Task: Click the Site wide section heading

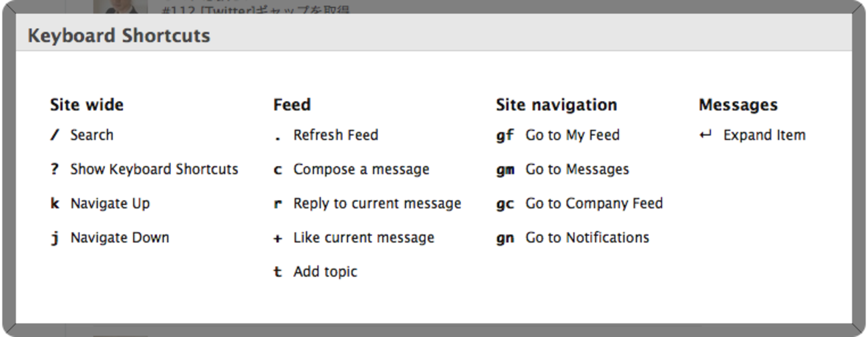Action: [87, 105]
